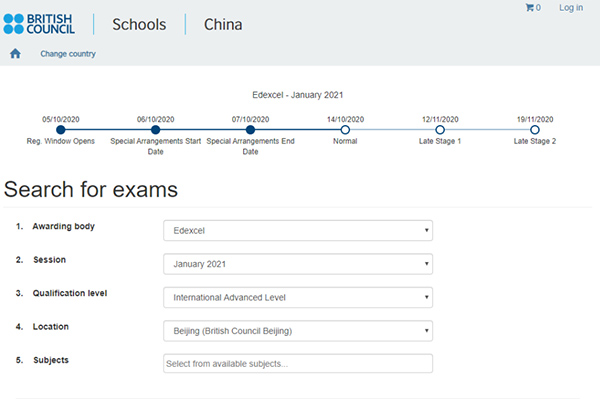Click the date text 06/10/2020
Screen dimensions: 600x400
pos(155,119)
